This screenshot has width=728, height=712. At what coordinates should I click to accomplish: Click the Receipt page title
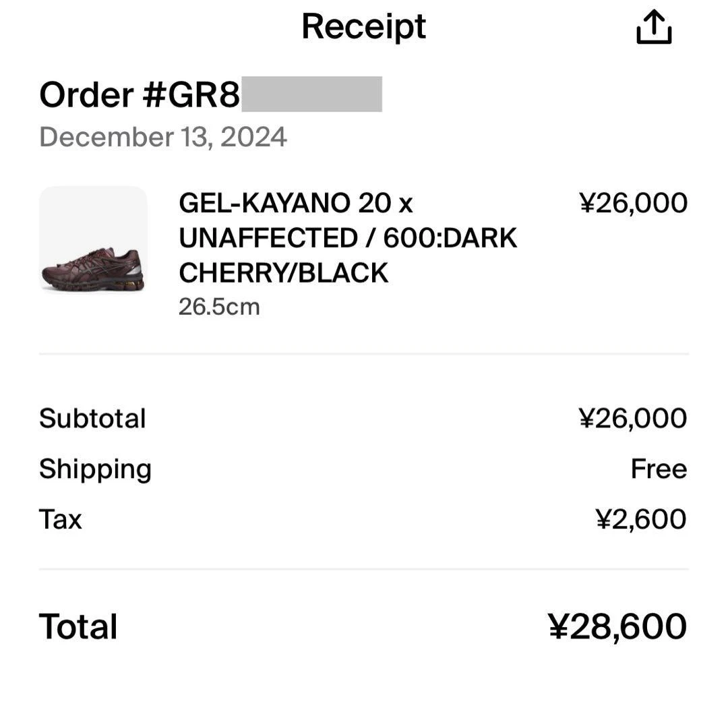[x=363, y=27]
